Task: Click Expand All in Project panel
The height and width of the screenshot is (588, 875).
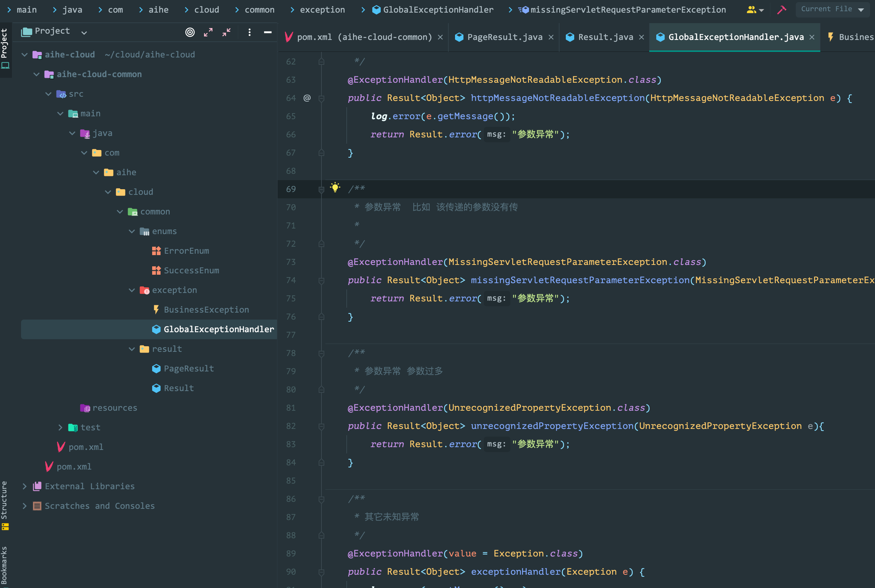Action: coord(208,32)
